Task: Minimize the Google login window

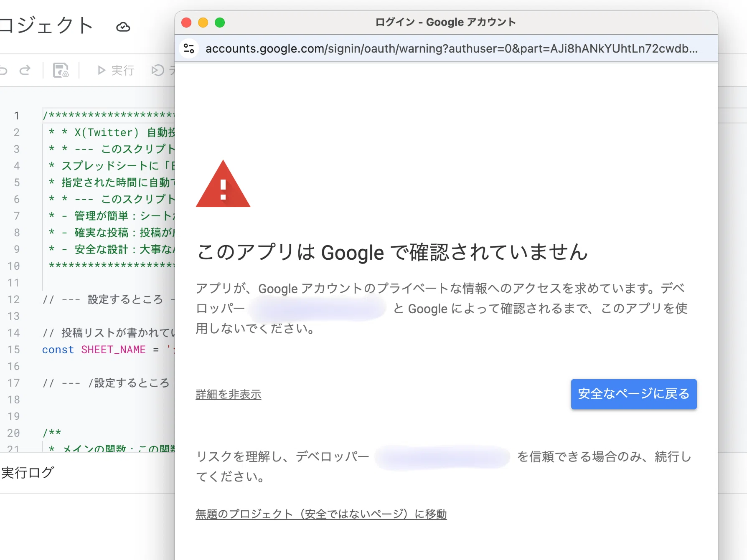Action: coord(203,23)
